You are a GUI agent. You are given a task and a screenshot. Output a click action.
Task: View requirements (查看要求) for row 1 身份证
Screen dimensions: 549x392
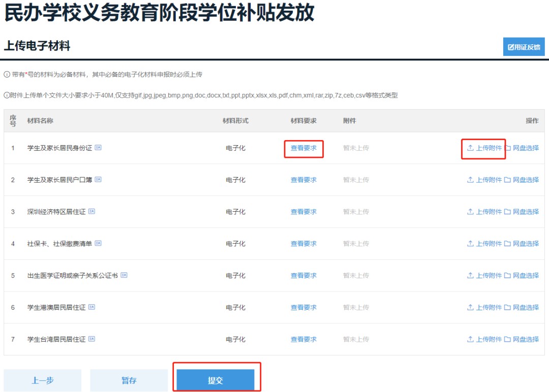pos(303,148)
